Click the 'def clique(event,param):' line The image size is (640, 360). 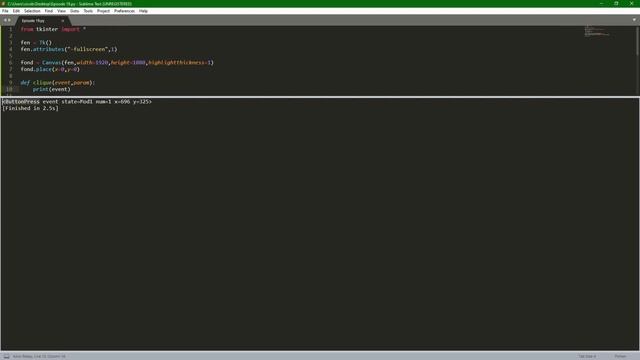[x=58, y=82]
